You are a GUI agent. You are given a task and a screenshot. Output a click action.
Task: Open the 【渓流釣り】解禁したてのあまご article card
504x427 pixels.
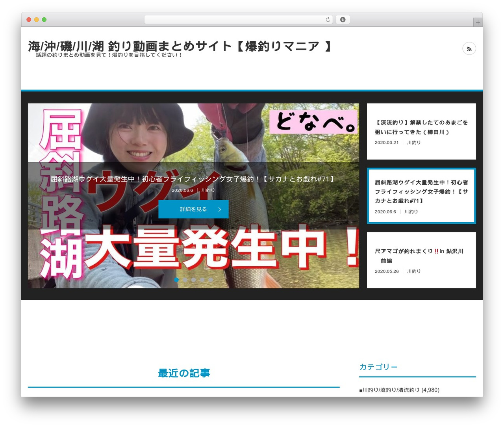click(421, 132)
